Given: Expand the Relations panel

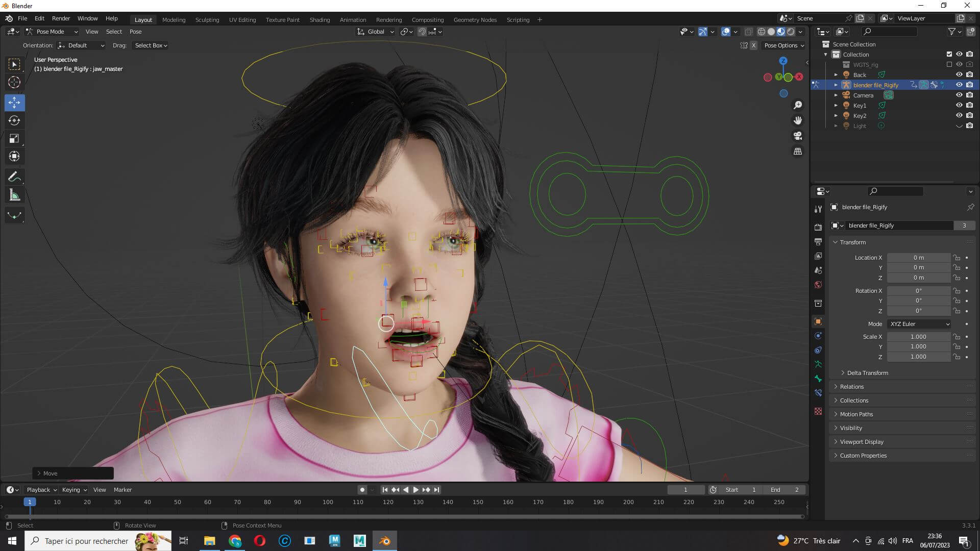Looking at the screenshot, I should [852, 387].
